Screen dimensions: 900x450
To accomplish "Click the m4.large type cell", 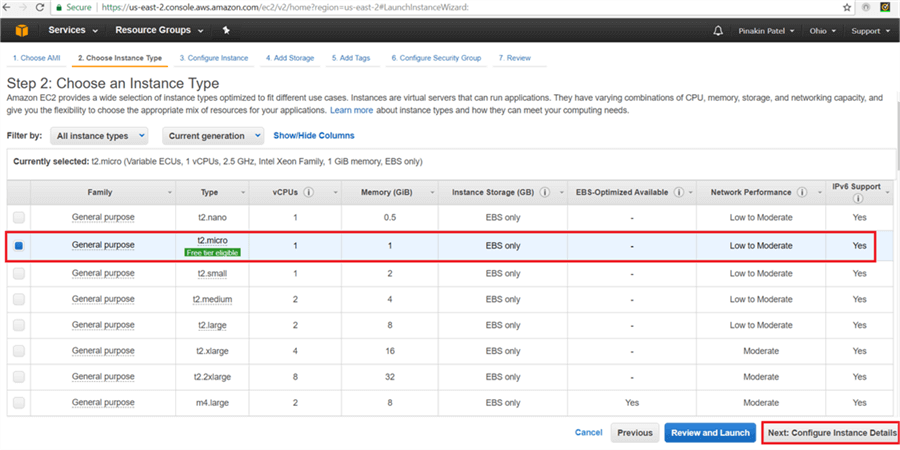I will point(212,403).
